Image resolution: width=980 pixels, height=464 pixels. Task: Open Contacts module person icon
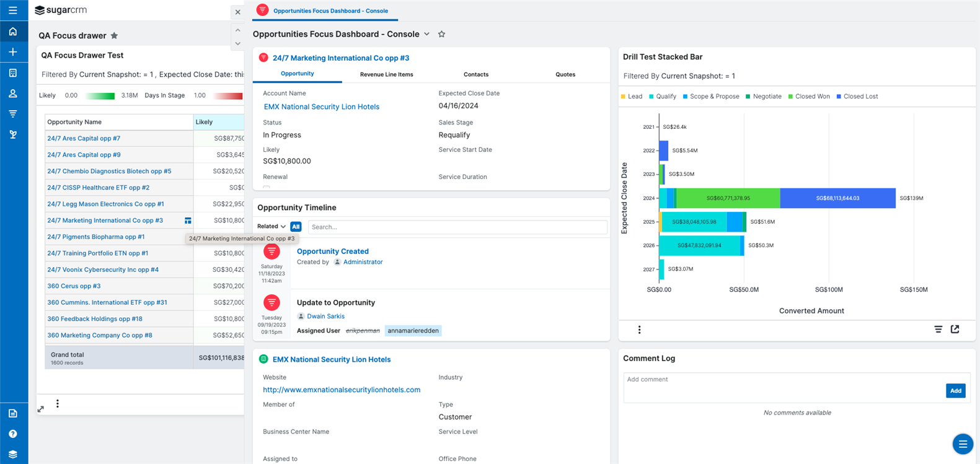[12, 94]
